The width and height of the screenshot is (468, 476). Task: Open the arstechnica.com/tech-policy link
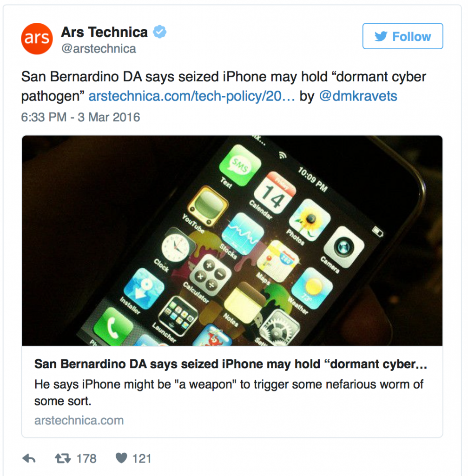tap(191, 96)
